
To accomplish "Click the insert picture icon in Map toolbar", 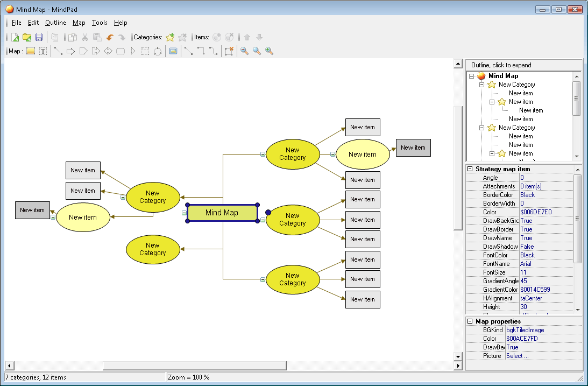I will pos(173,51).
